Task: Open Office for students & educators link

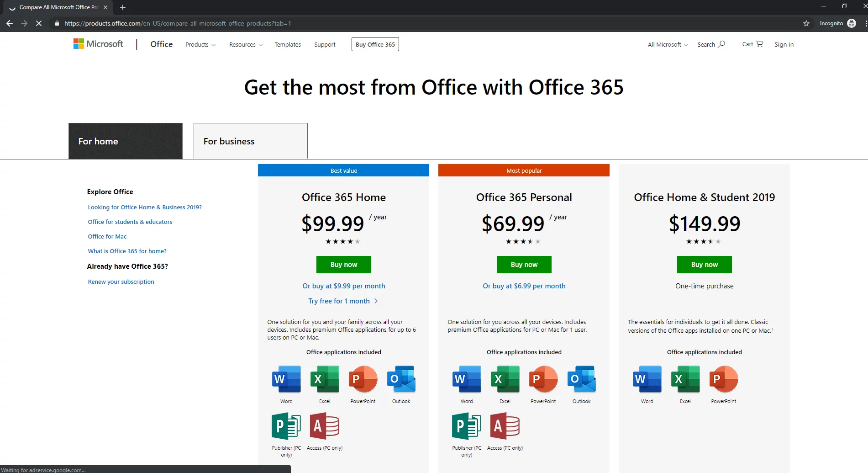Action: 130,222
